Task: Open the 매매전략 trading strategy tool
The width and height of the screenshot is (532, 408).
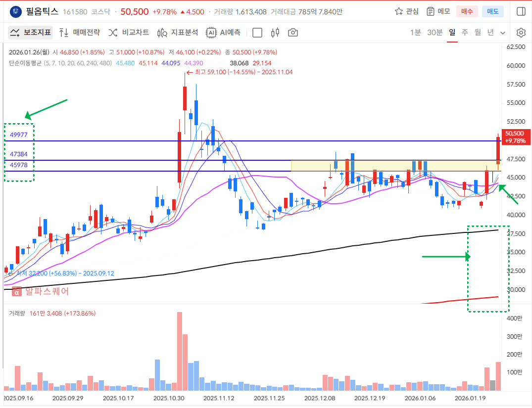Action: point(79,33)
